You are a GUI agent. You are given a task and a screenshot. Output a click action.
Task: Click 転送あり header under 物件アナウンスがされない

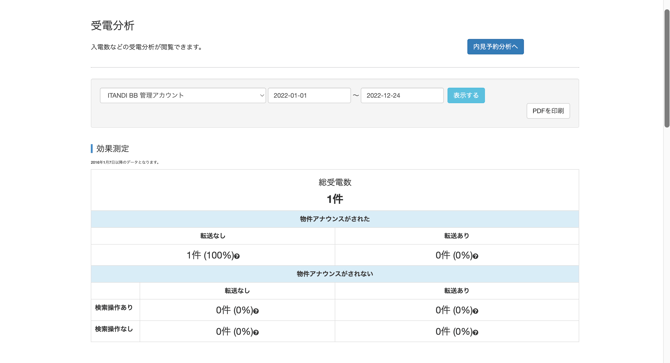click(457, 291)
